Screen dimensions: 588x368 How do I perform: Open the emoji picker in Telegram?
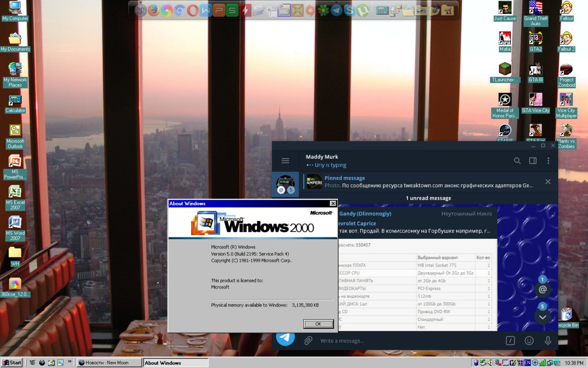point(529,341)
